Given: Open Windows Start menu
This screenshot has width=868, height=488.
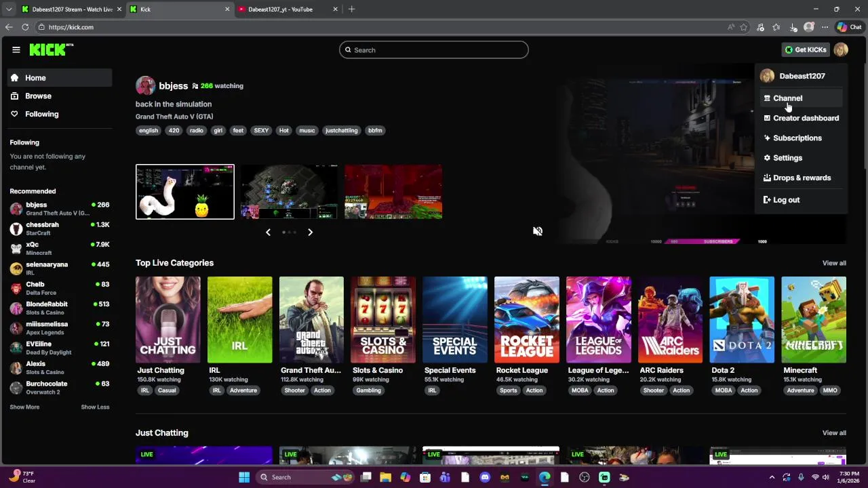Looking at the screenshot, I should [x=244, y=477].
